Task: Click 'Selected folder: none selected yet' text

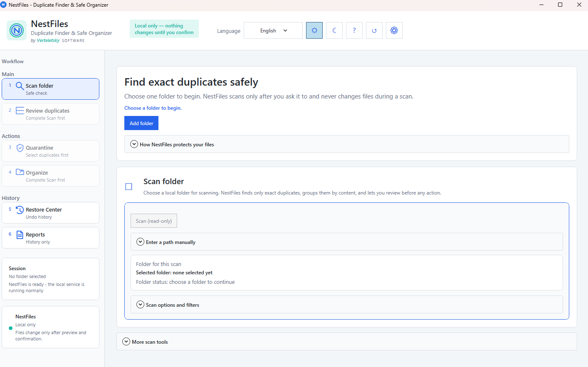Action: [174, 273]
